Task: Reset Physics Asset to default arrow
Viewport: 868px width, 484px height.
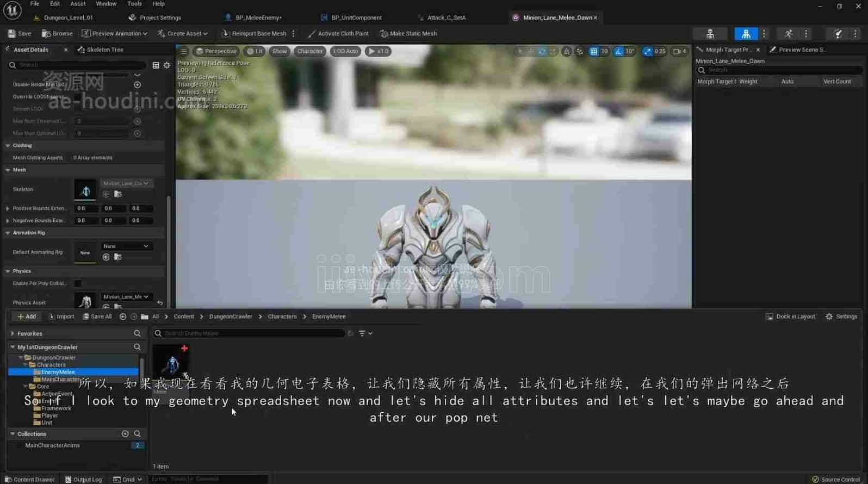Action: click(x=160, y=302)
